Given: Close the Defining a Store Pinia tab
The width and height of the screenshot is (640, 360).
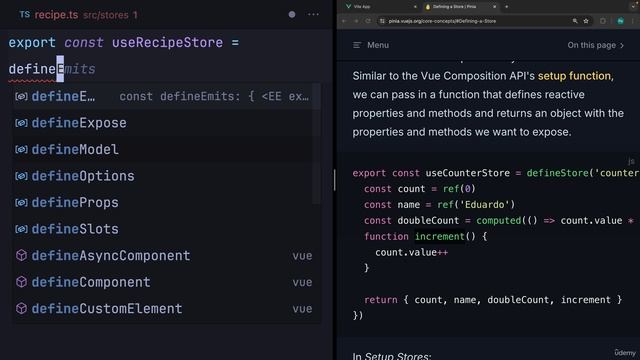Looking at the screenshot, I should click(494, 7).
